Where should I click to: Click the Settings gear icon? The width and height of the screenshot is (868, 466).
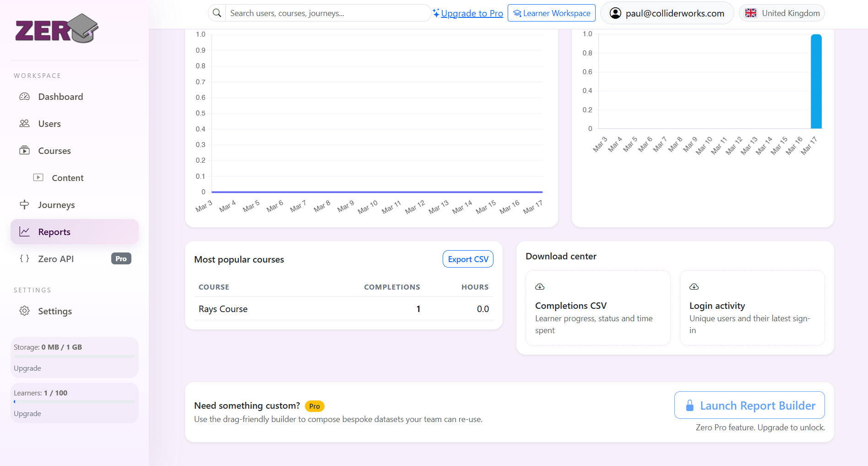[x=25, y=311]
